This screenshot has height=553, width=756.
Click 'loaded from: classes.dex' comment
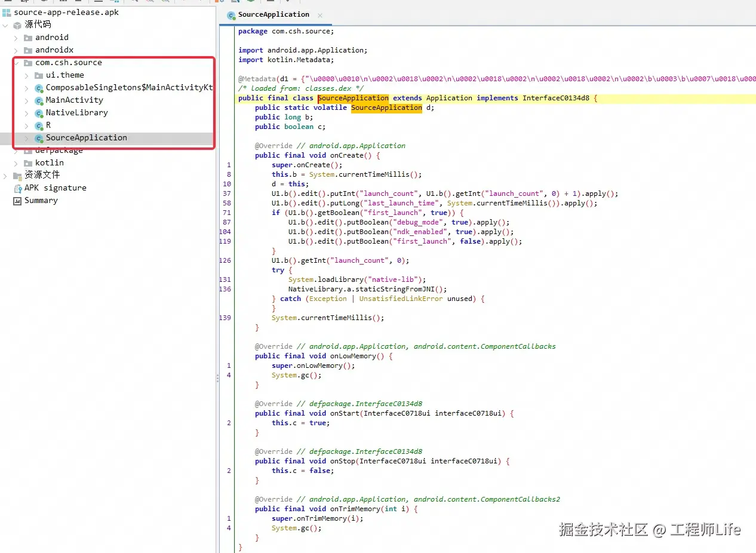300,88
